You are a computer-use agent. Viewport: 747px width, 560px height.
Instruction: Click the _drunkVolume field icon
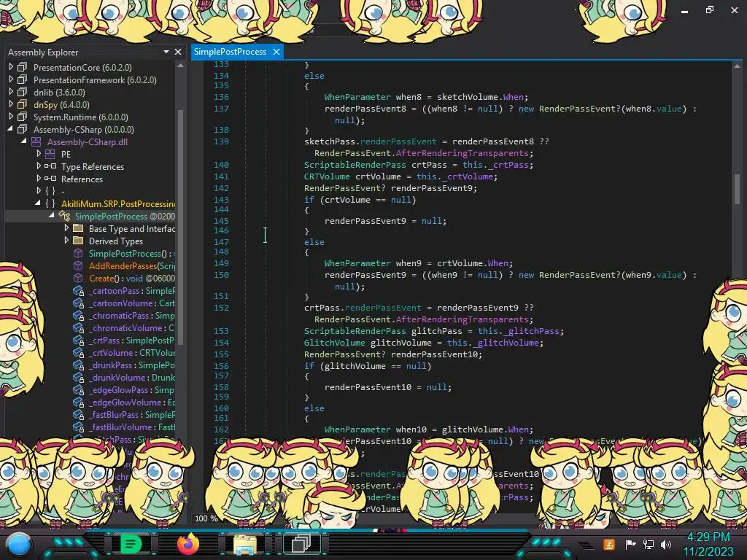click(x=78, y=377)
